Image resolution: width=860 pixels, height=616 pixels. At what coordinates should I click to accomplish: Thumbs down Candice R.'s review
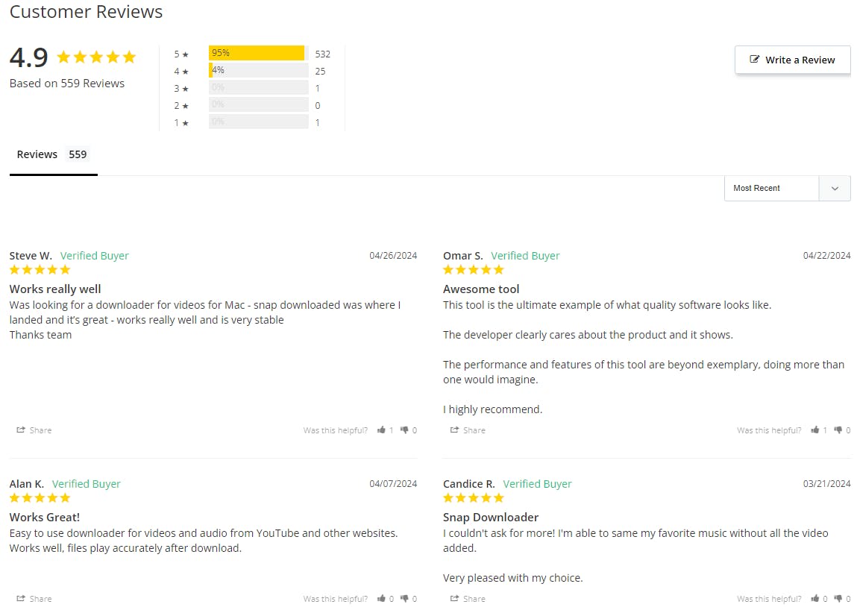point(838,598)
